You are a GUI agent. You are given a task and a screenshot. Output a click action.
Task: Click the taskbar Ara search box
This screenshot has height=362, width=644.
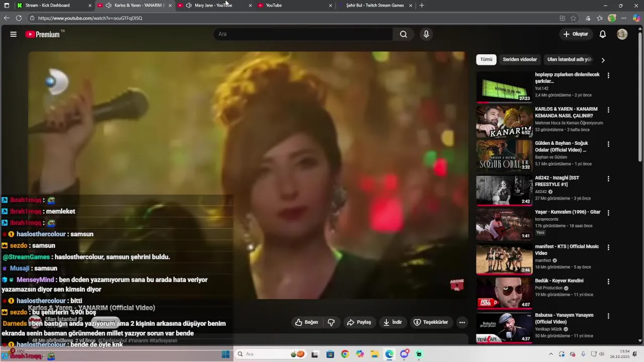(271, 354)
